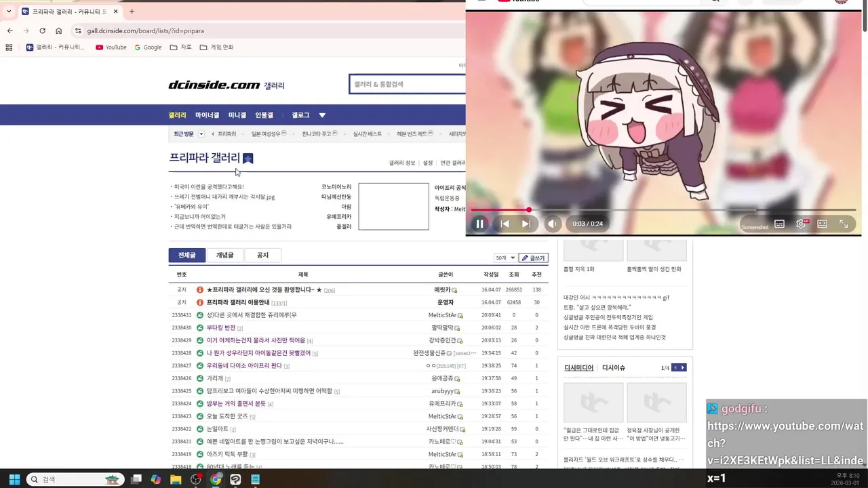The width and height of the screenshot is (868, 488).
Task: Open File Explorer from the taskbar
Action: coord(176,479)
